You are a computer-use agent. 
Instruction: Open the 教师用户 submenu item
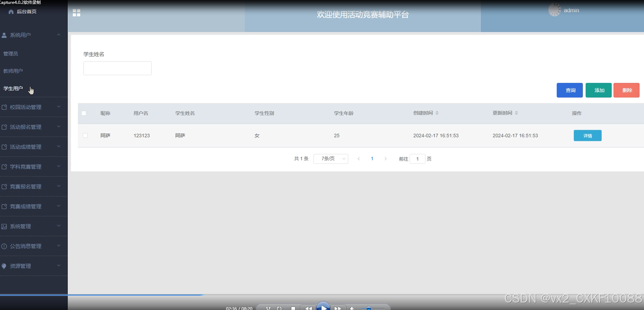[x=13, y=71]
